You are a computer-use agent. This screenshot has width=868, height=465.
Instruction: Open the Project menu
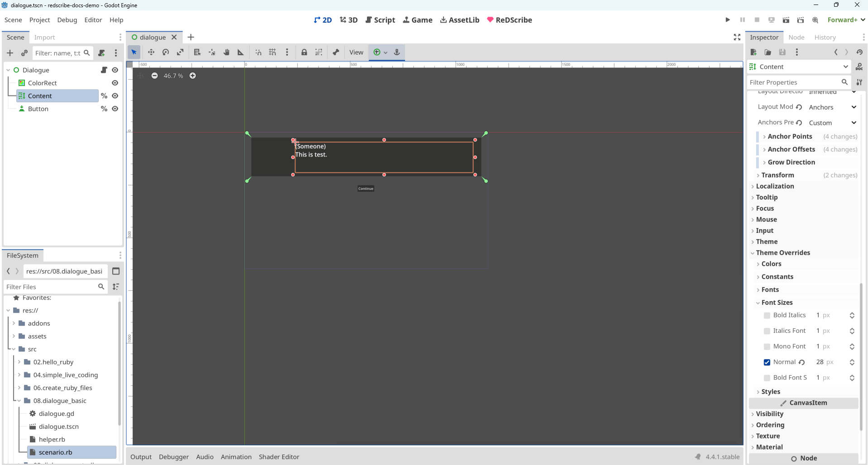[x=39, y=20]
